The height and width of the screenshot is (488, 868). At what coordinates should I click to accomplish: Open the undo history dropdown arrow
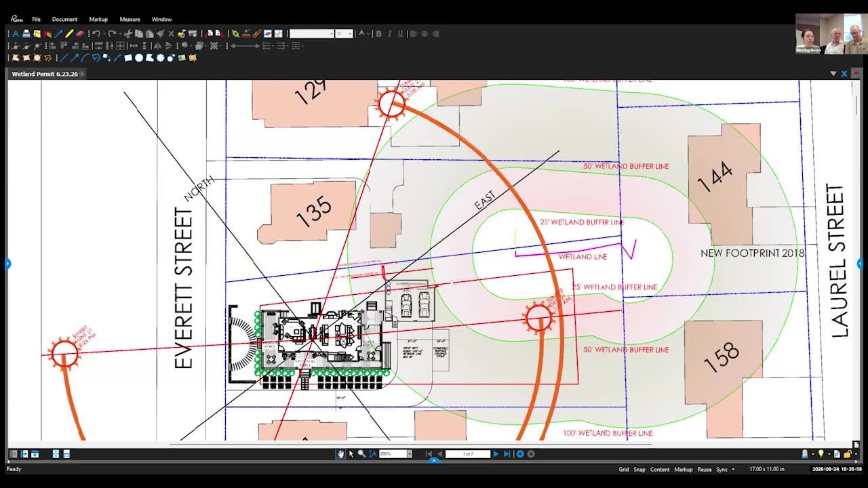[104, 34]
